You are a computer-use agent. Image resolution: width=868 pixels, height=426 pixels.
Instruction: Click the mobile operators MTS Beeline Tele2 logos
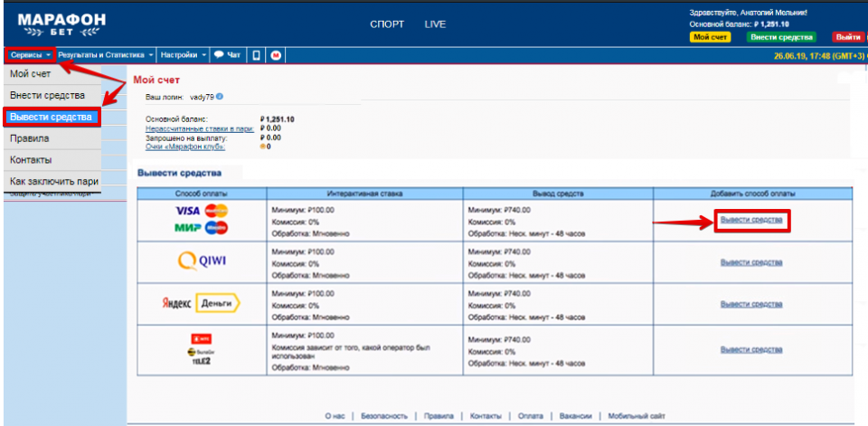coord(202,349)
